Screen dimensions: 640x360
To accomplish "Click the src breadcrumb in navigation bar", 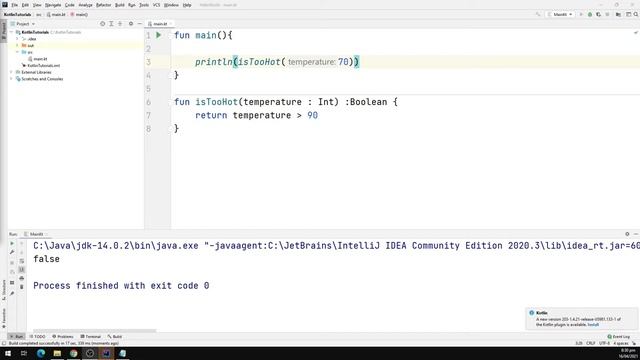I will click(39, 14).
